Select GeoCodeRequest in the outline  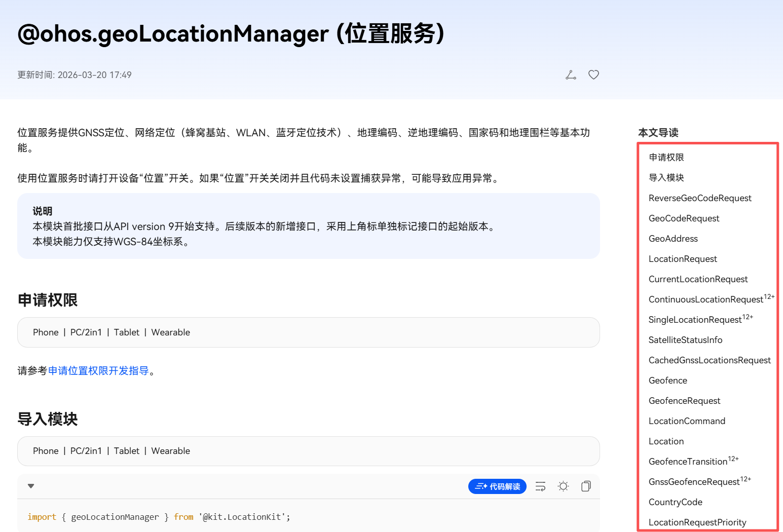[684, 218]
